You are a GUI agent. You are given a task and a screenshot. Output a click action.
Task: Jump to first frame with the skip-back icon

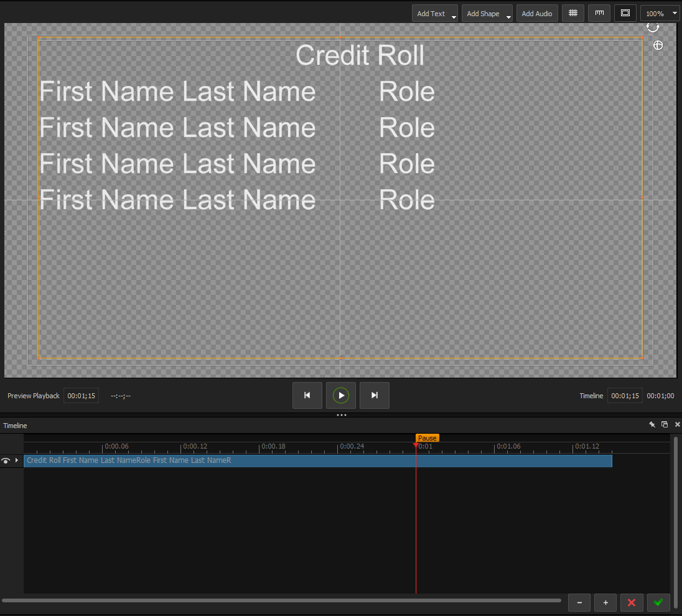pyautogui.click(x=307, y=395)
